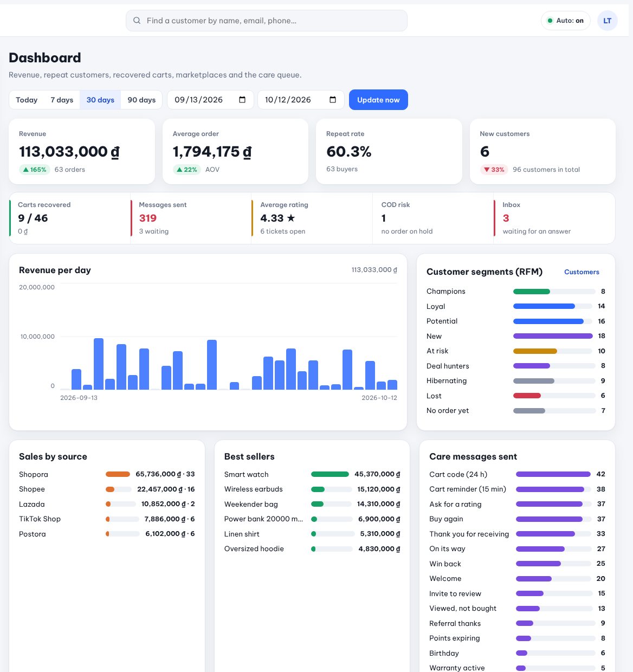Image resolution: width=633 pixels, height=672 pixels.
Task: Select the Loyal segment row label
Action: tap(436, 306)
